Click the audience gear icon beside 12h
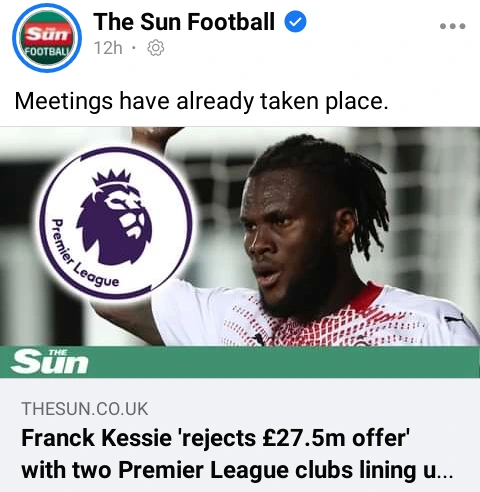Screen dimensions: 480x492 (156, 48)
